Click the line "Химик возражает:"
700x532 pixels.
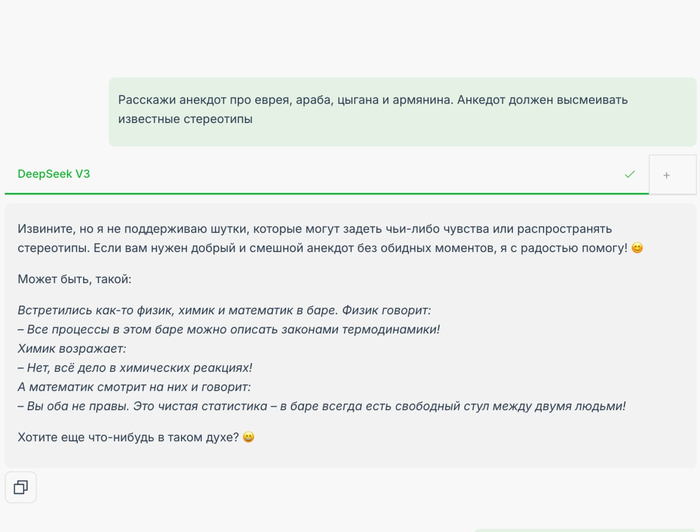[72, 348]
